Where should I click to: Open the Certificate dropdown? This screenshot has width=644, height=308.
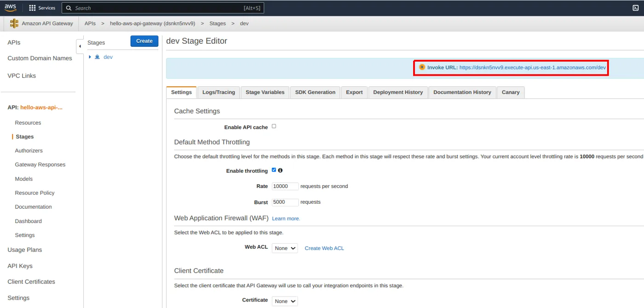(285, 301)
